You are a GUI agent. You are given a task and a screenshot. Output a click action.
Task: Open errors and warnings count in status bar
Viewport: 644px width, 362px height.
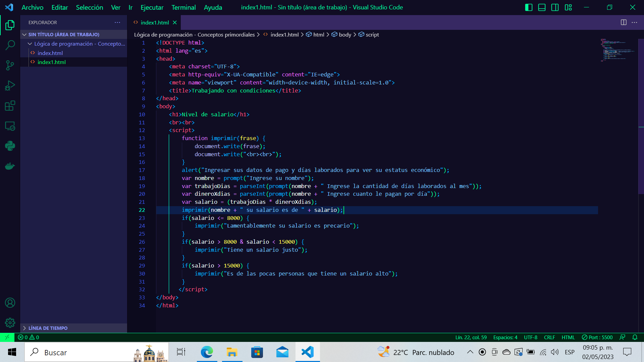29,337
